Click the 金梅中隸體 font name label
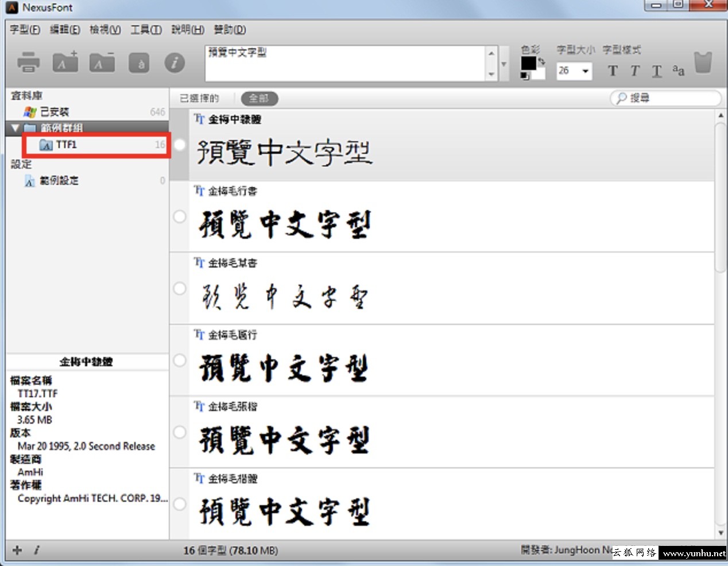The image size is (728, 566). pyautogui.click(x=234, y=119)
